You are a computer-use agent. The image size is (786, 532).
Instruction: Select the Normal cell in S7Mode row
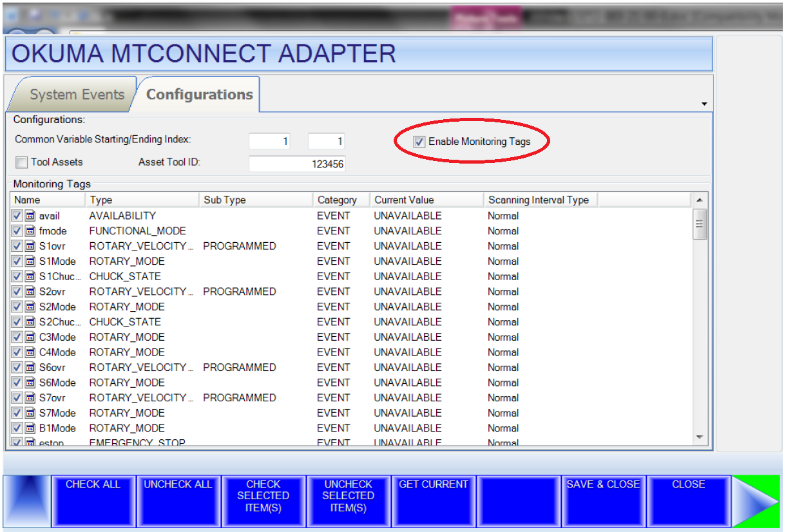pos(503,412)
